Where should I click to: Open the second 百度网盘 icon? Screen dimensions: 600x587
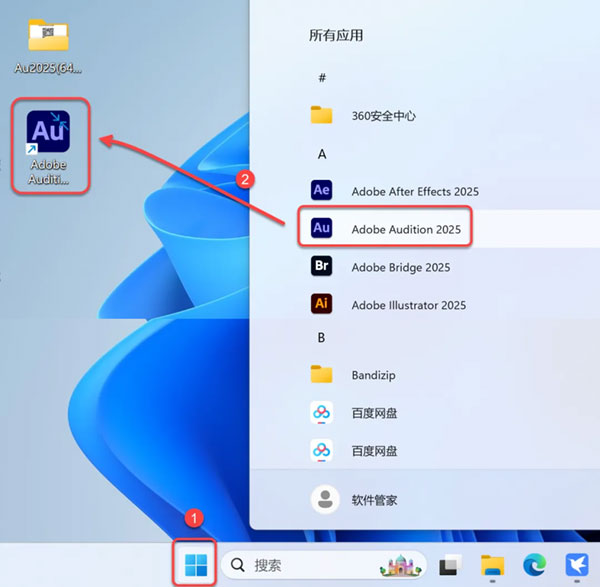[x=321, y=450]
